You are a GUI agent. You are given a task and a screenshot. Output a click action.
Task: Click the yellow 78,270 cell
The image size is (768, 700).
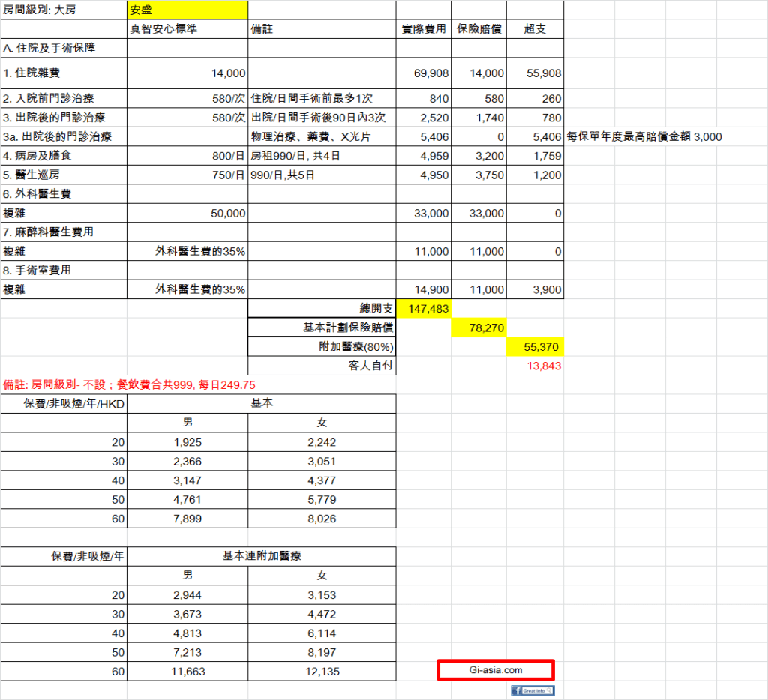(x=479, y=328)
